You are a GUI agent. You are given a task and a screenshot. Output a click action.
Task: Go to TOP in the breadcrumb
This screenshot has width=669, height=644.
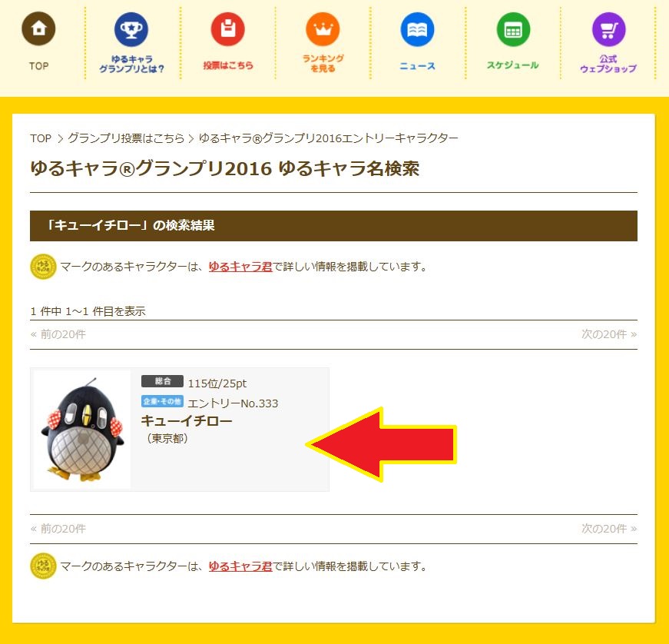pos(41,138)
